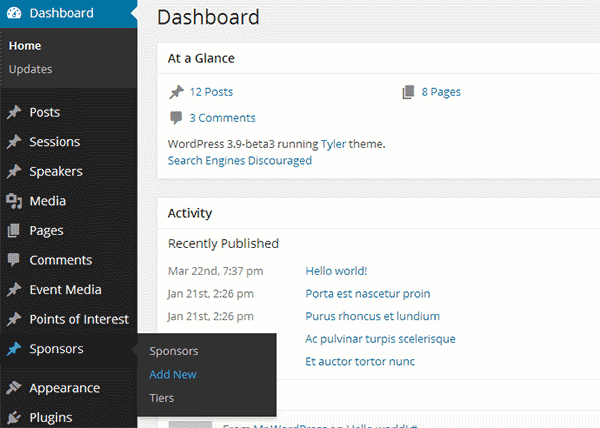Image resolution: width=600 pixels, height=428 pixels.
Task: Open the 3 Comments link
Action: coord(222,118)
